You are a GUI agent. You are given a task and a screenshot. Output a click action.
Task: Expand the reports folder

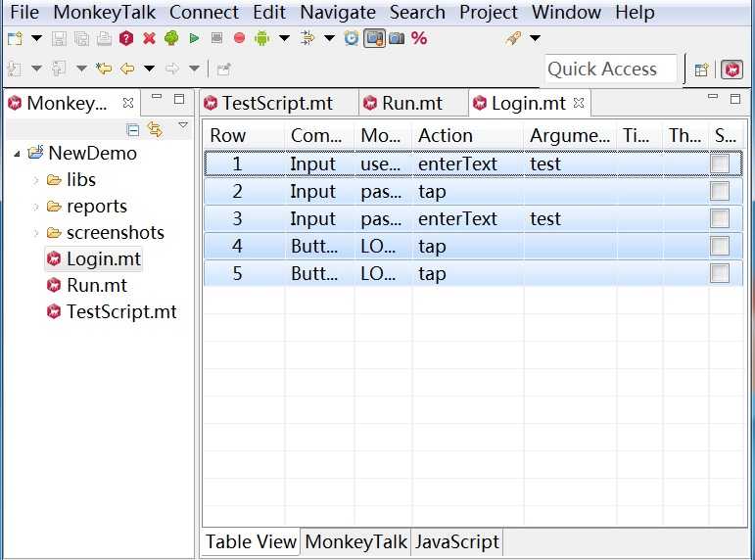point(36,207)
